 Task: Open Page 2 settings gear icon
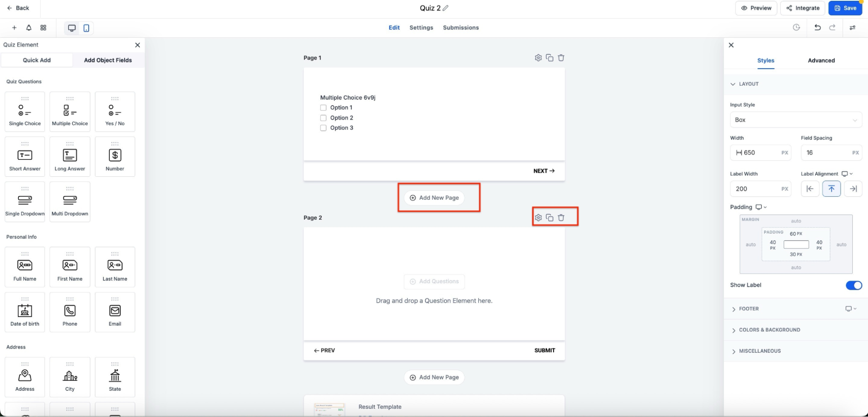tap(538, 218)
